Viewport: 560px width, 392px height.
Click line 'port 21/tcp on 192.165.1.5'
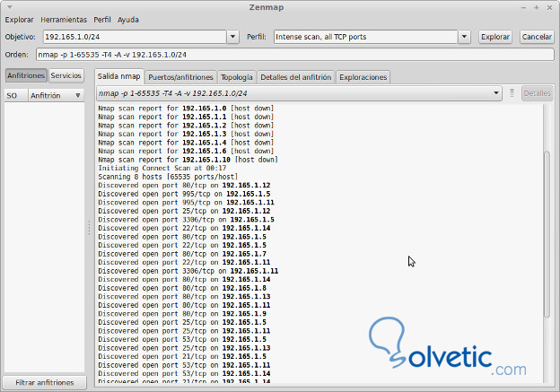tap(182, 357)
